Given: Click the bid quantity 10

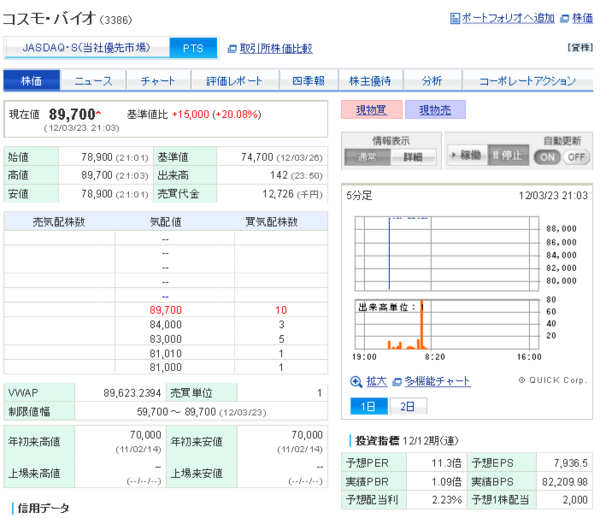Looking at the screenshot, I should 281,310.
